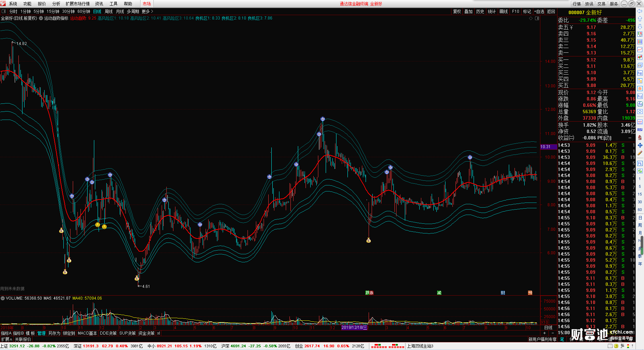Open the F10 company info sidebar icon

click(640, 73)
